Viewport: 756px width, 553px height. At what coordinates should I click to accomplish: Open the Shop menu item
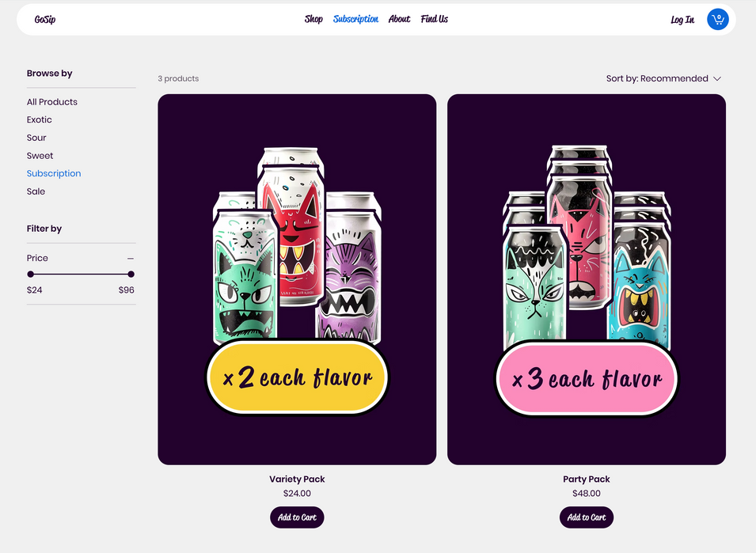313,19
